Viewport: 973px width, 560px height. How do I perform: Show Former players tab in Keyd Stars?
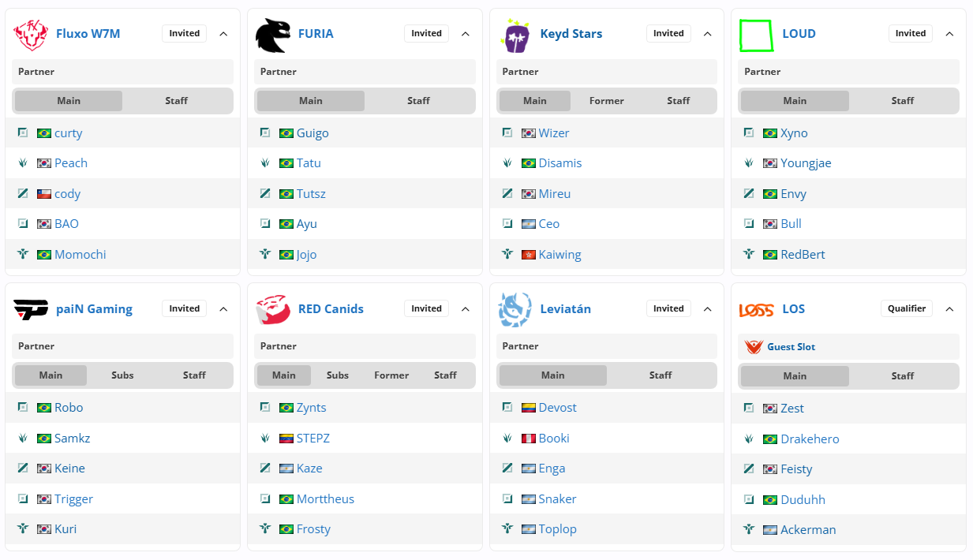(x=607, y=101)
